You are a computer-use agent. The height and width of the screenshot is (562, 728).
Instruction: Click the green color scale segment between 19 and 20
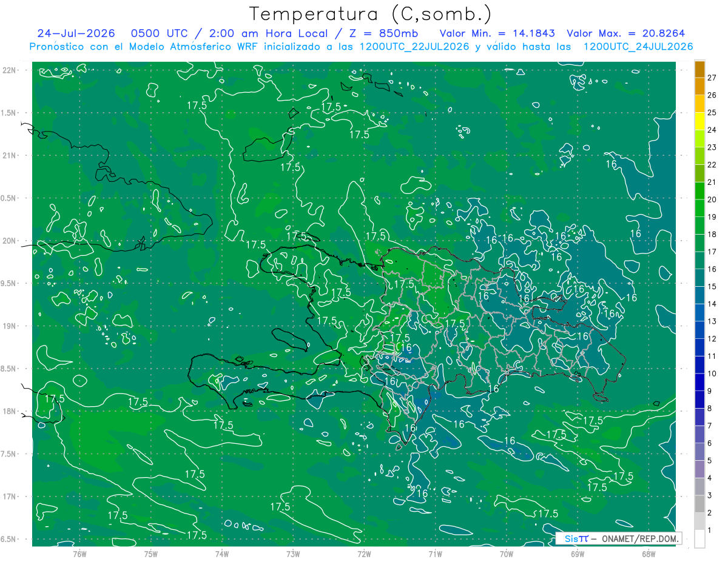699,209
